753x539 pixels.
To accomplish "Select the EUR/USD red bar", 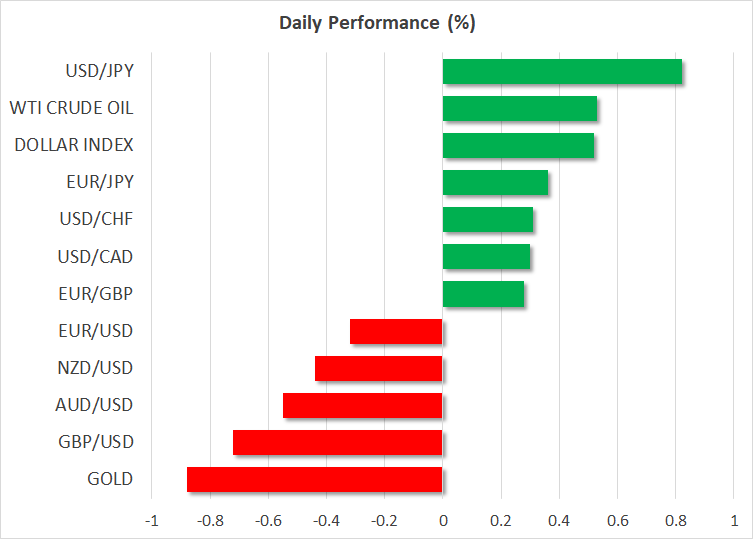I will pos(396,331).
